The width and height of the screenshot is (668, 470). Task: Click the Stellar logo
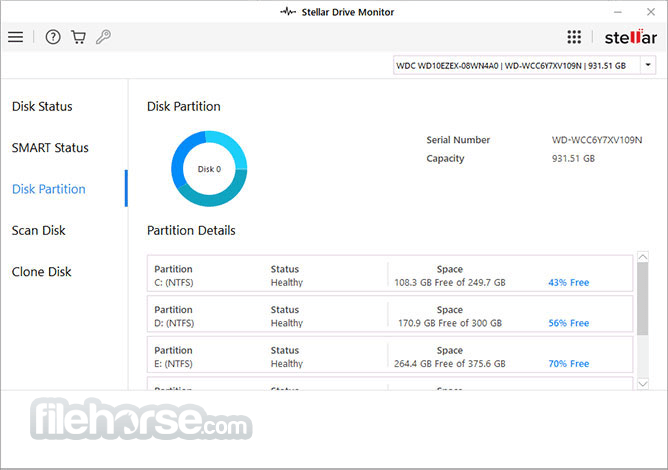point(631,37)
